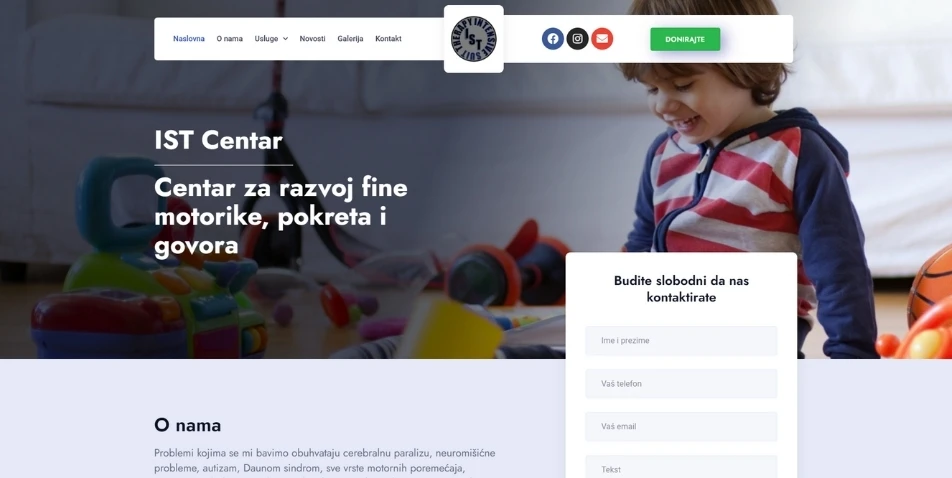Screen dimensions: 952x478
Task: Select the Vaš email input field
Action: click(681, 426)
